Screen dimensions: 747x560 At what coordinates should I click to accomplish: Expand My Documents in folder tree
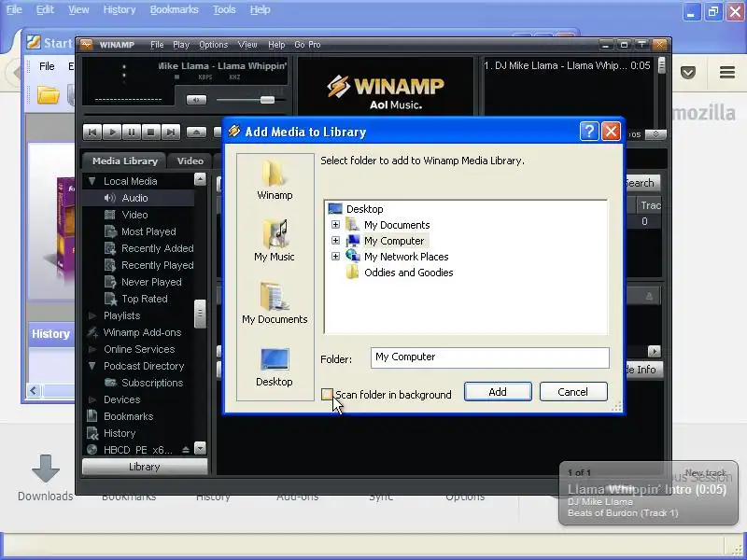tap(335, 224)
